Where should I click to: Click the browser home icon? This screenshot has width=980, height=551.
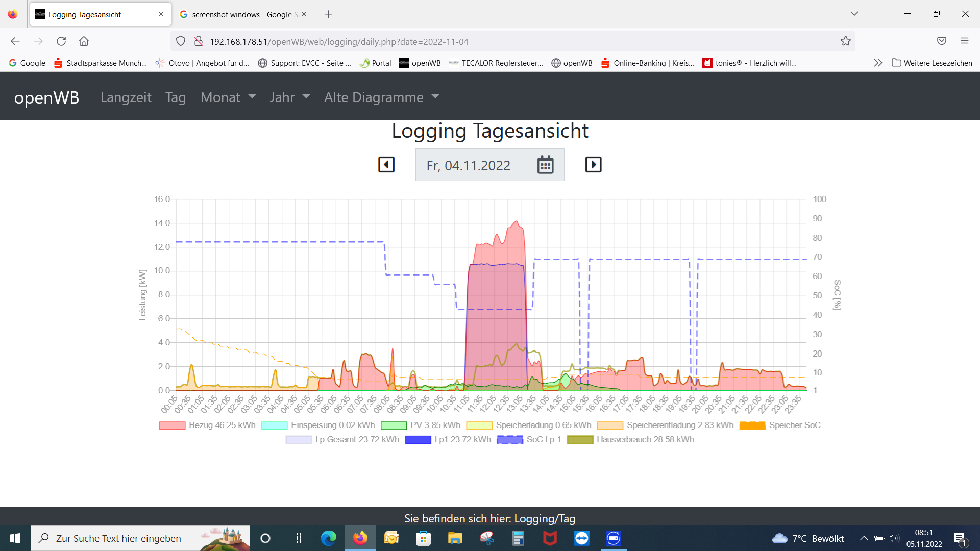point(84,41)
